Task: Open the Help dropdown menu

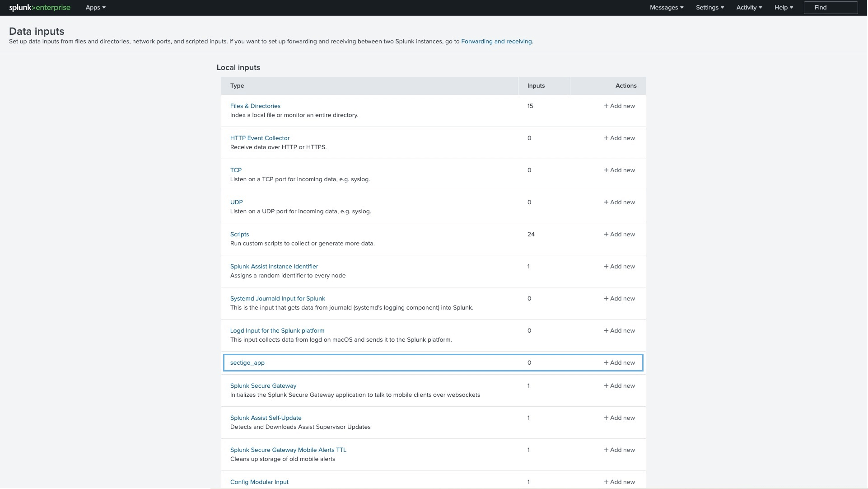Action: coord(784,8)
